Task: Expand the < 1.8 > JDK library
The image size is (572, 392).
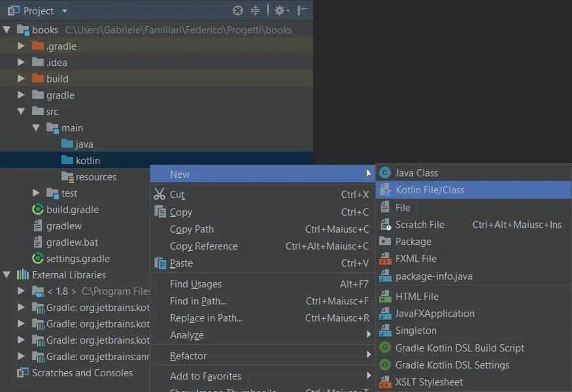Action: [21, 291]
